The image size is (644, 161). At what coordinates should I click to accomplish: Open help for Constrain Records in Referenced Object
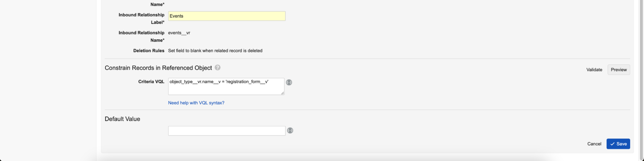217,68
